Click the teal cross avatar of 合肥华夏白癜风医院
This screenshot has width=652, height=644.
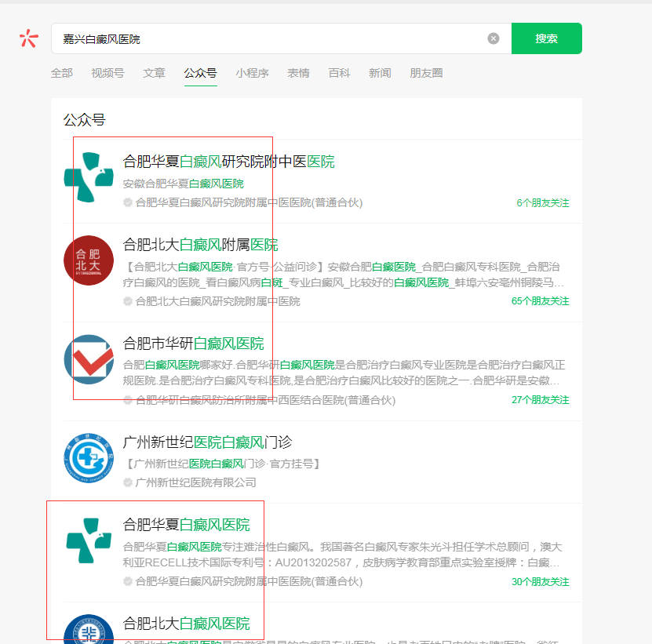[89, 540]
